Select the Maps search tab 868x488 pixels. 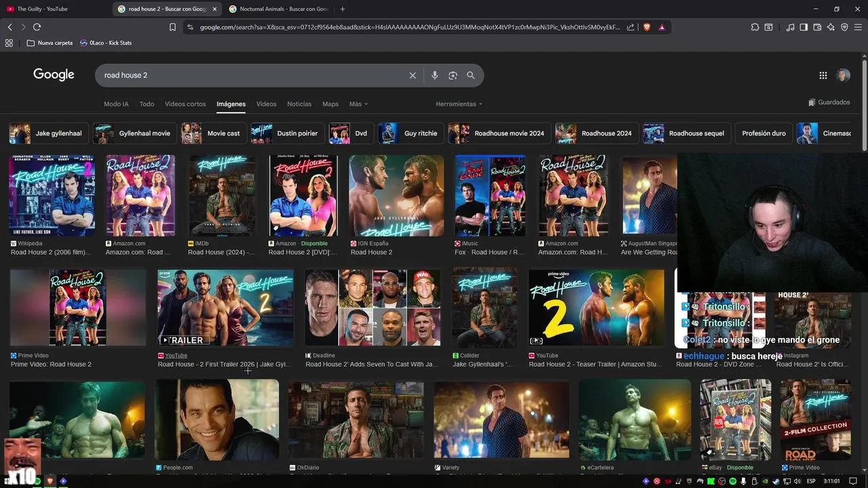tap(330, 104)
